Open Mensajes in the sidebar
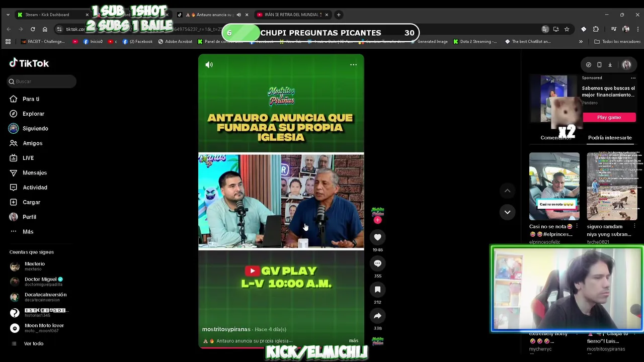Viewport: 644px width, 362px height. pyautogui.click(x=35, y=173)
